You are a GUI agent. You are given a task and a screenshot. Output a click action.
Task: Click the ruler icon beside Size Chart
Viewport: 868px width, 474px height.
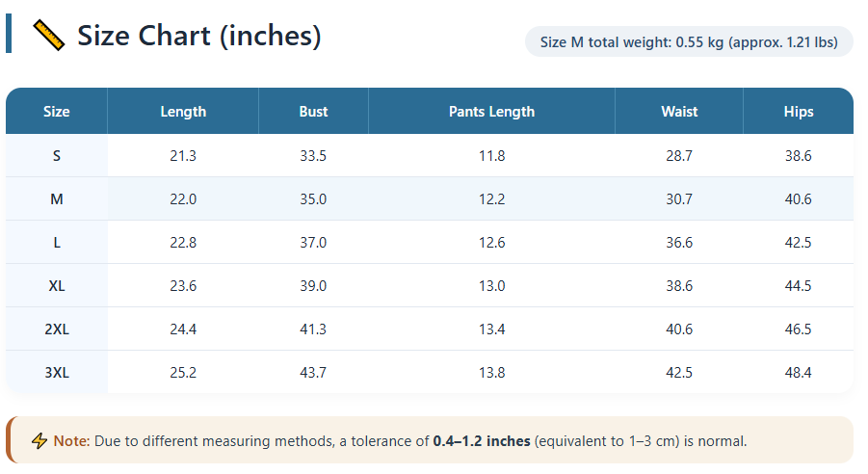click(48, 36)
